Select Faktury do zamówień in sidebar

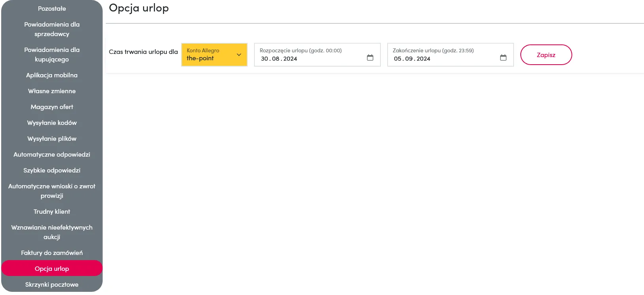coord(52,253)
